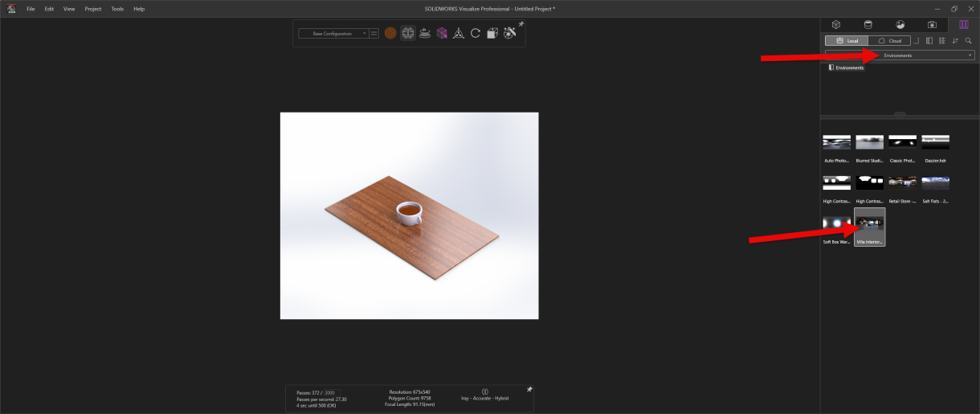Click the thumbnail grid view icon
980x414 pixels.
[942, 40]
